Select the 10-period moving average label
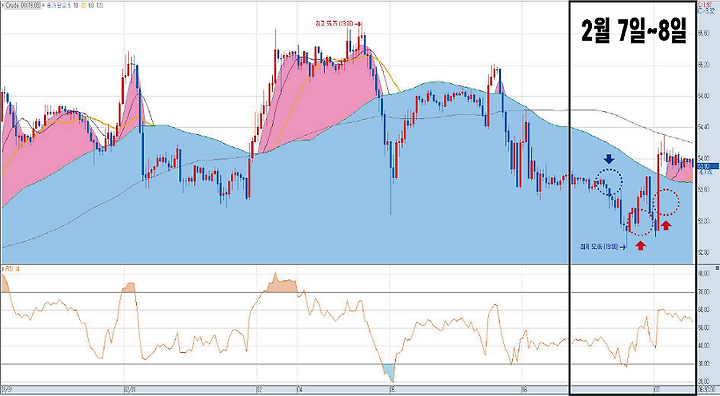 [x=76, y=6]
